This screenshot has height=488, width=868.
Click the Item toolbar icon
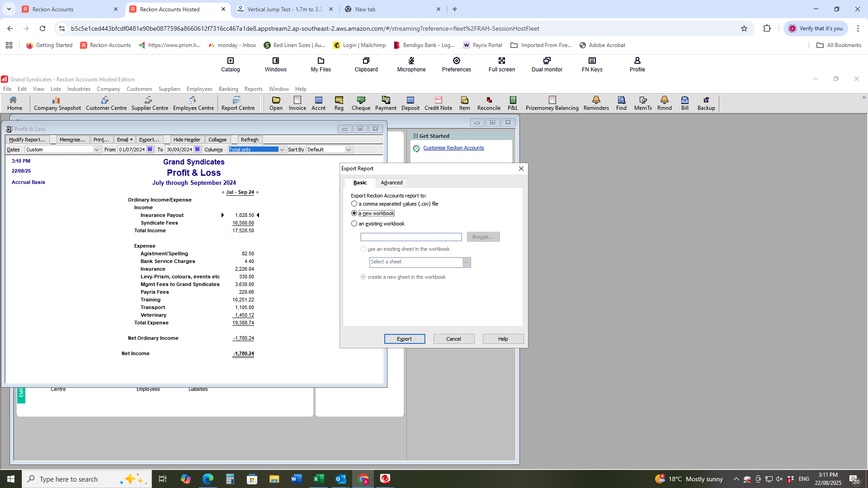[x=464, y=103]
